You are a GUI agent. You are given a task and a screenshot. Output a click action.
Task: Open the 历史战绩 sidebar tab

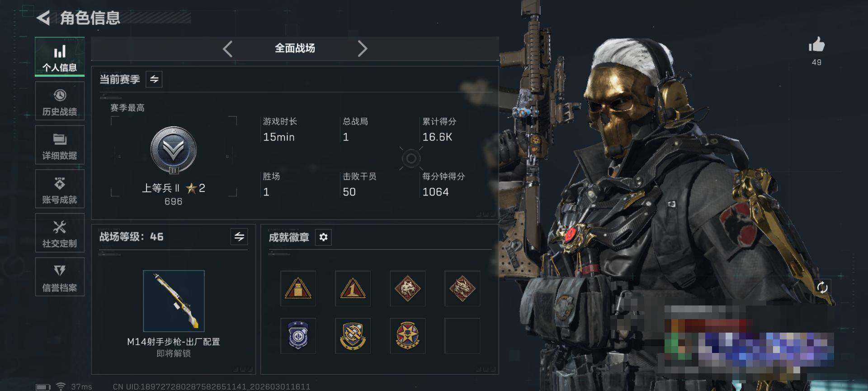click(60, 101)
